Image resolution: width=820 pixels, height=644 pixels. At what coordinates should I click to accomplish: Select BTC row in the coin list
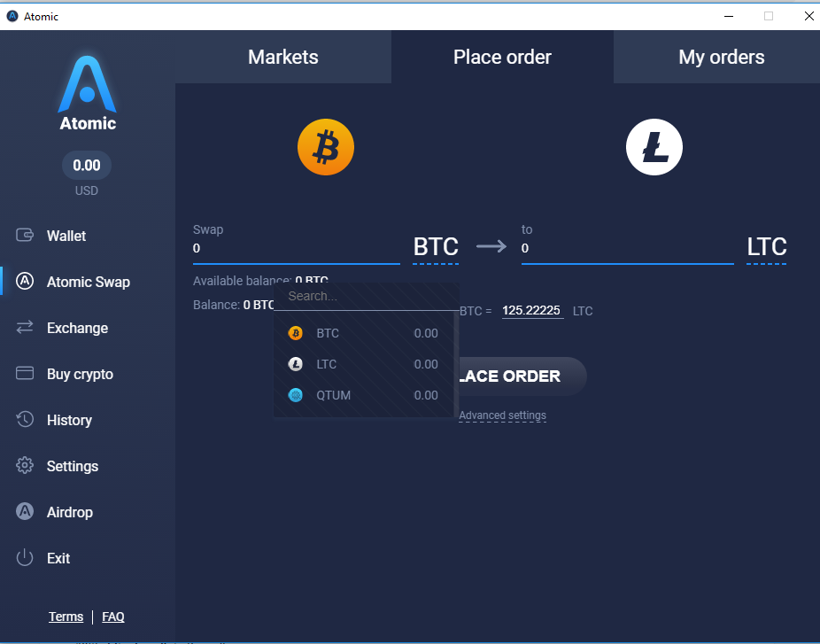(363, 333)
